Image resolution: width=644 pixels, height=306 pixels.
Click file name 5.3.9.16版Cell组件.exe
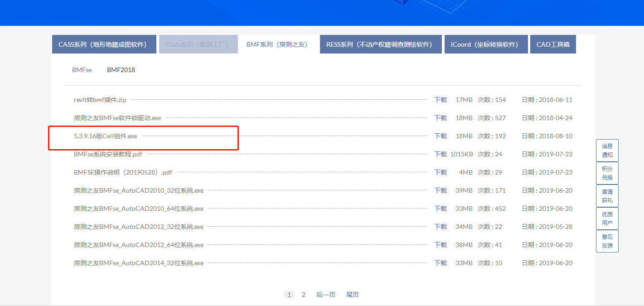point(105,136)
